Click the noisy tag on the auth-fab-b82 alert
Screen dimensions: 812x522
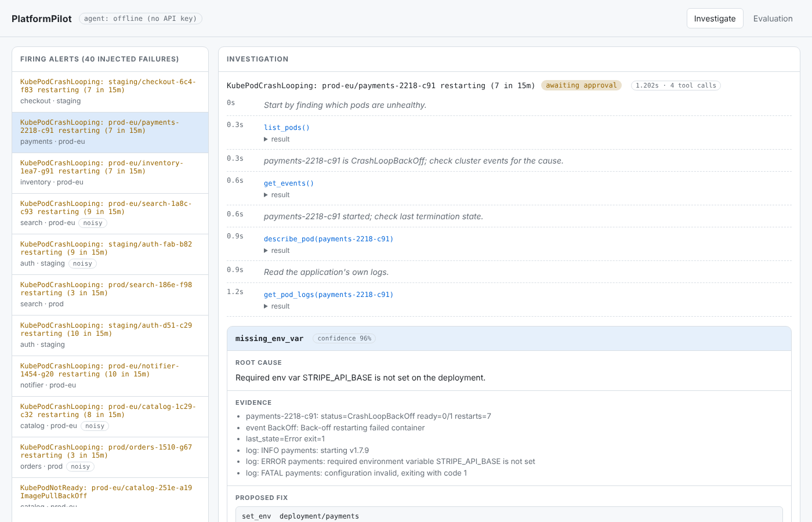pyautogui.click(x=82, y=264)
